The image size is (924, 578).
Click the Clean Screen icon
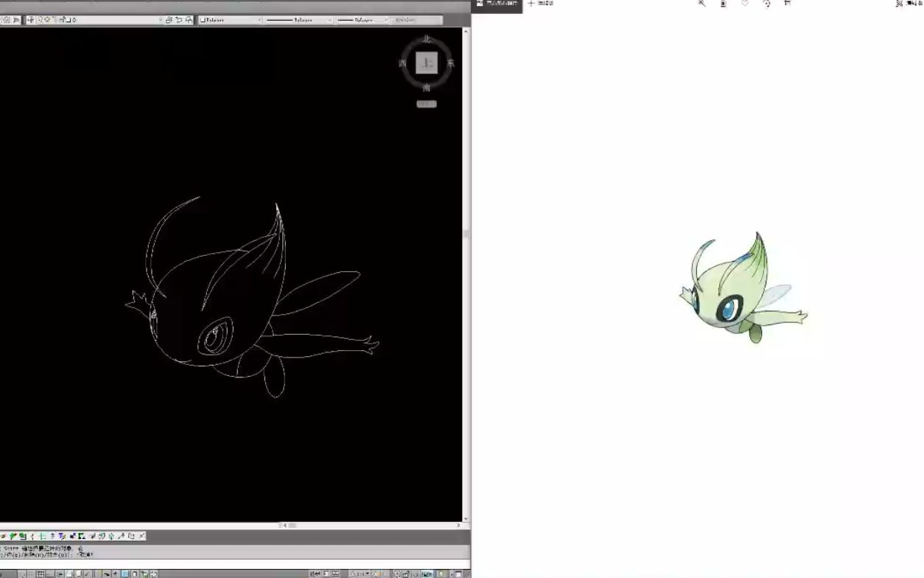tap(458, 573)
